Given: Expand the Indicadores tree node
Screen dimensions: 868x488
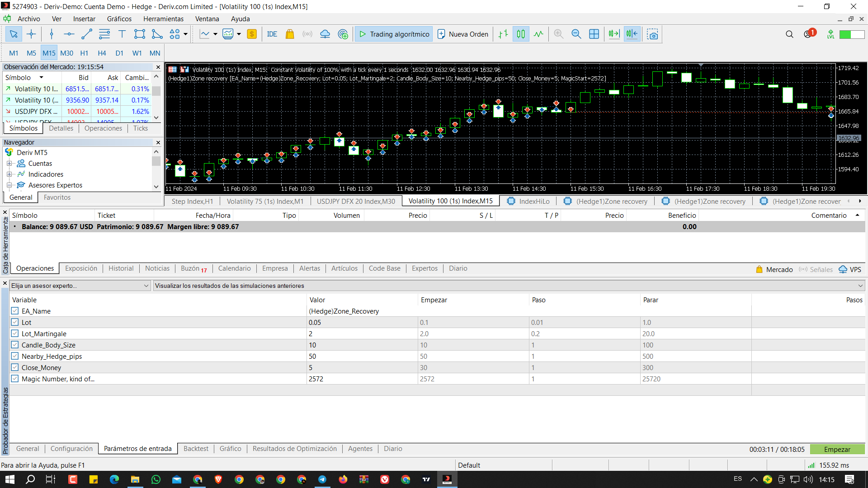Looking at the screenshot, I should tap(9, 174).
